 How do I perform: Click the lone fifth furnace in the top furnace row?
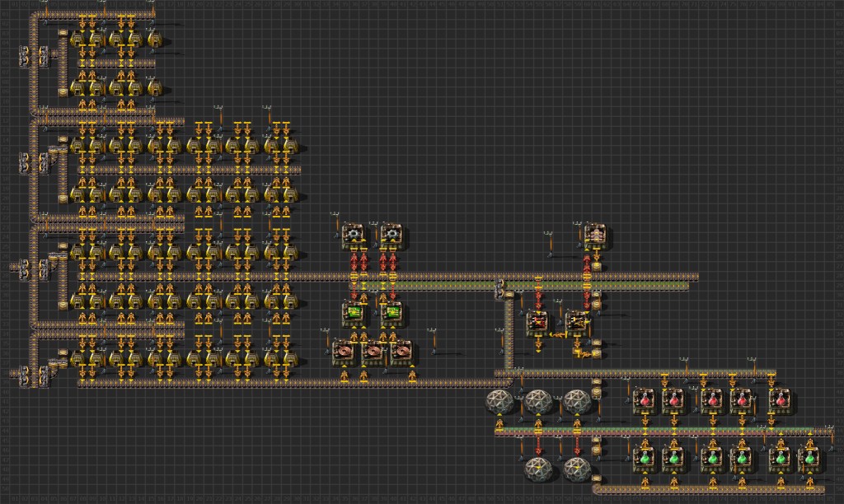click(x=155, y=39)
